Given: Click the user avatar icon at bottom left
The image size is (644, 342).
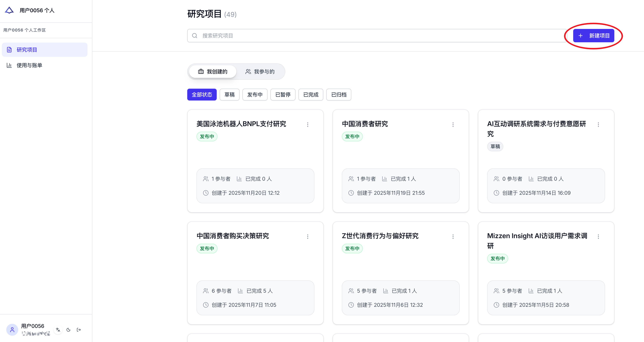Looking at the screenshot, I should 12,330.
